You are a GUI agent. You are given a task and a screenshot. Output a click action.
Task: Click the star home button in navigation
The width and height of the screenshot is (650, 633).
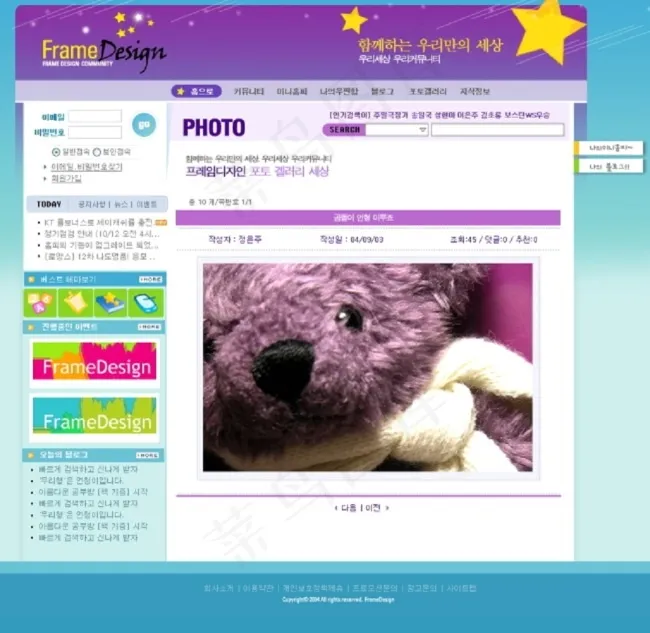pos(197,91)
